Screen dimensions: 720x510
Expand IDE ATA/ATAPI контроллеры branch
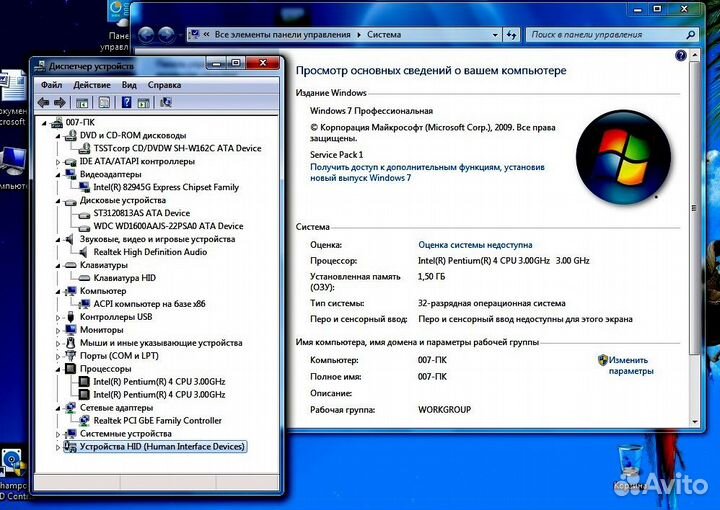(58, 162)
